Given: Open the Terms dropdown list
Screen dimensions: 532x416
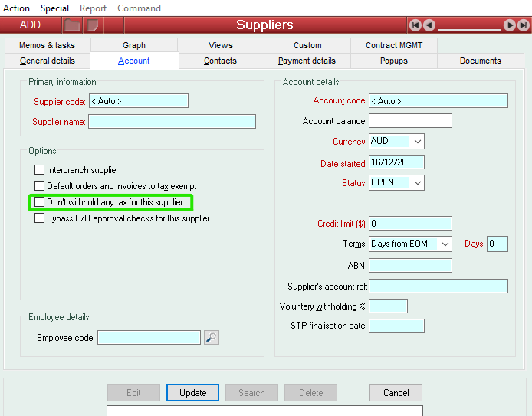Looking at the screenshot, I should pos(445,244).
